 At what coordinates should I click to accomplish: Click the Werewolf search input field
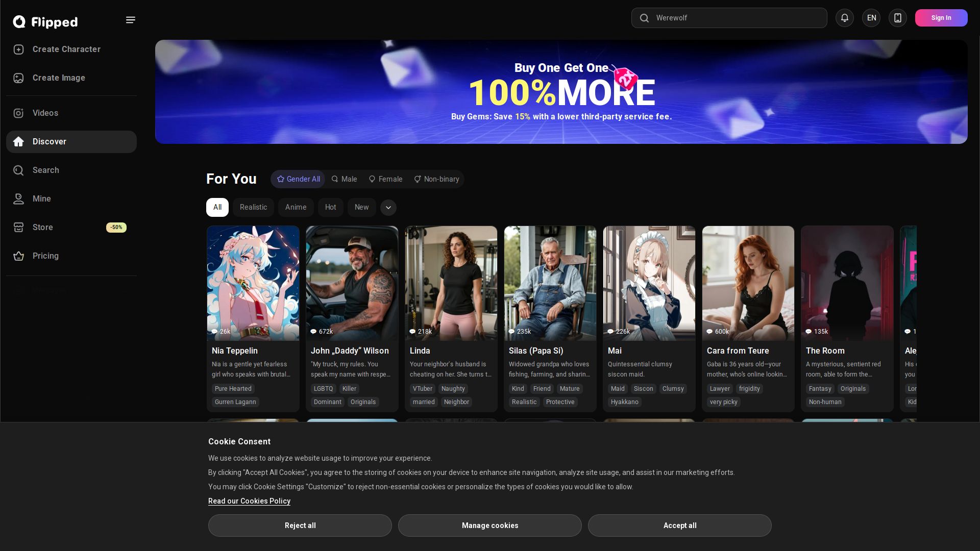pyautogui.click(x=729, y=18)
